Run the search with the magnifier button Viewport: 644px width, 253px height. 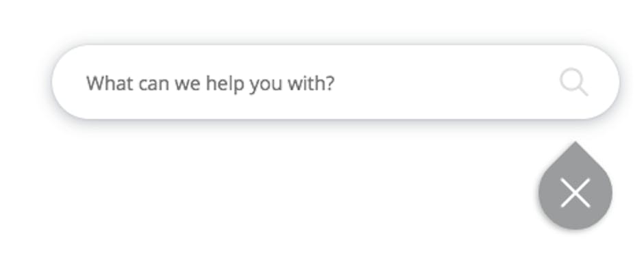point(573,83)
